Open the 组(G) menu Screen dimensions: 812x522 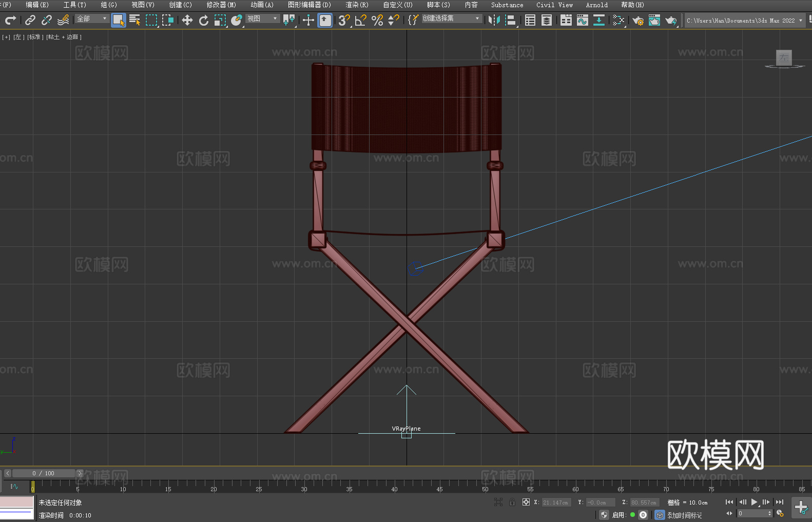click(x=109, y=5)
